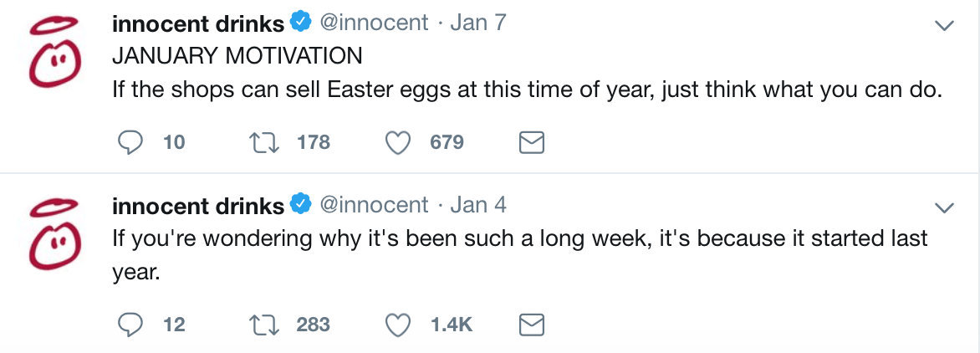Image resolution: width=980 pixels, height=353 pixels.
Task: Open innocent drinks profile name, first tweet
Action: (x=198, y=23)
